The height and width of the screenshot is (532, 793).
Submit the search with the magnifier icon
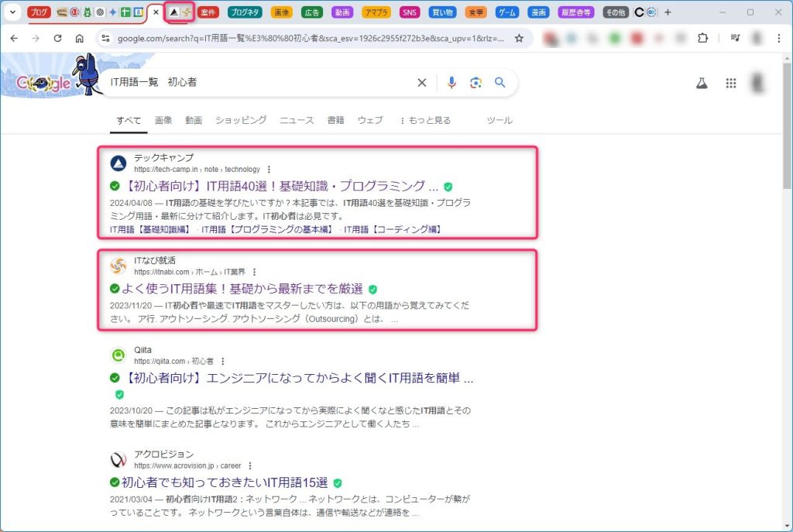pyautogui.click(x=499, y=82)
